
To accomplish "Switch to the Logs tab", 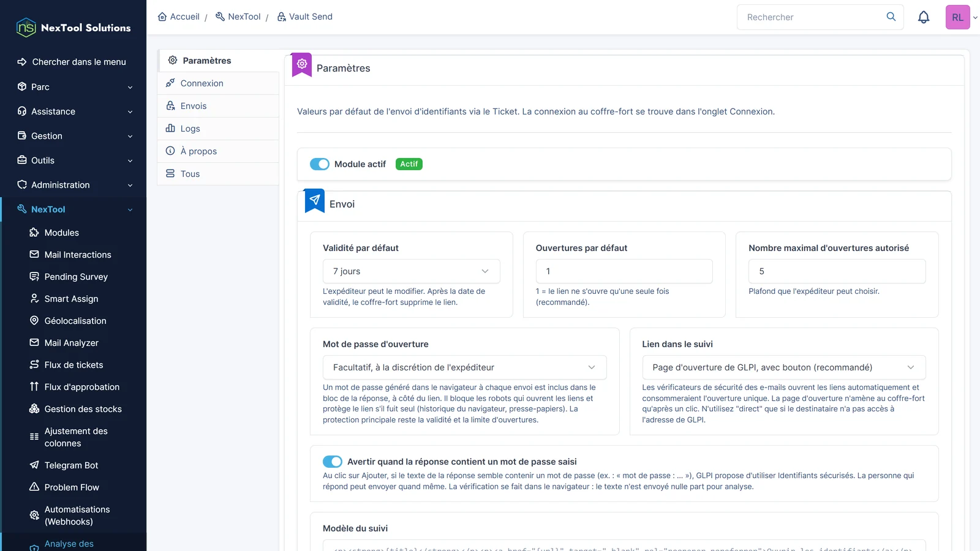I will pyautogui.click(x=218, y=129).
